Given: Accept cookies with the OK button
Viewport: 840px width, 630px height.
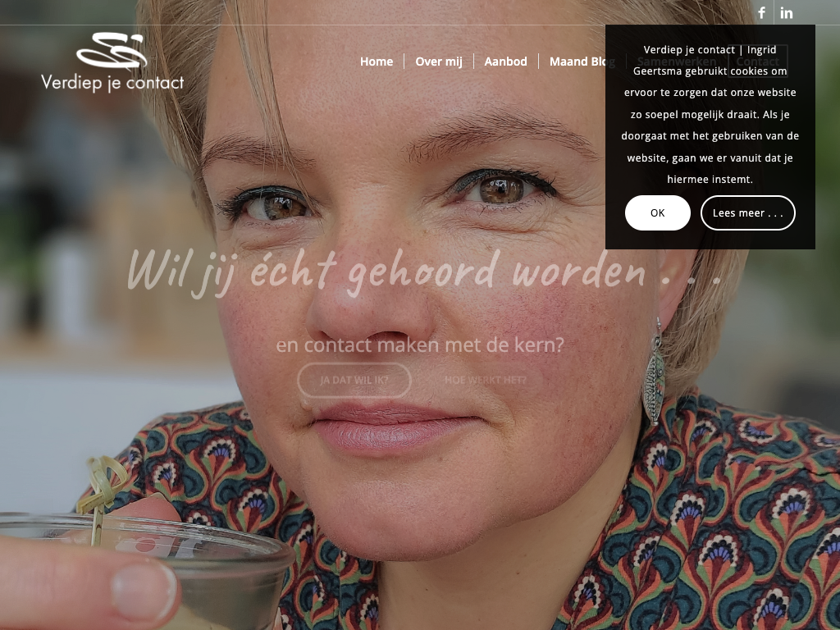Looking at the screenshot, I should [657, 212].
